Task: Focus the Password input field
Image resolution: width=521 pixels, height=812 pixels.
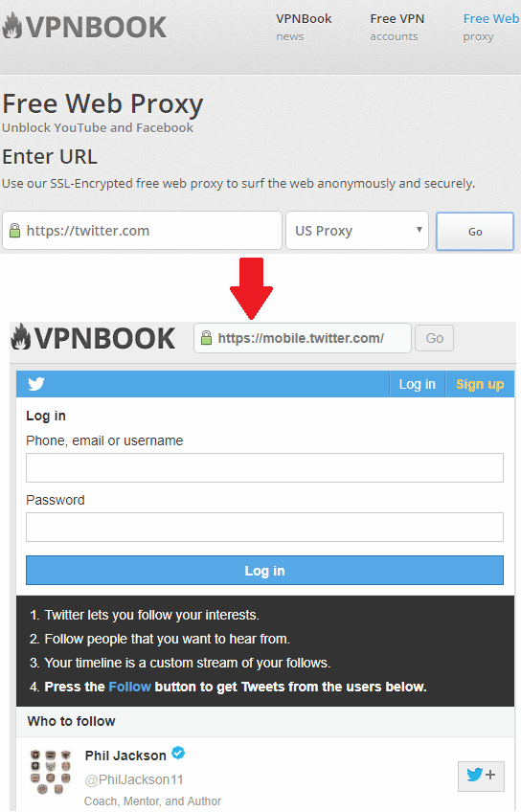Action: [264, 528]
